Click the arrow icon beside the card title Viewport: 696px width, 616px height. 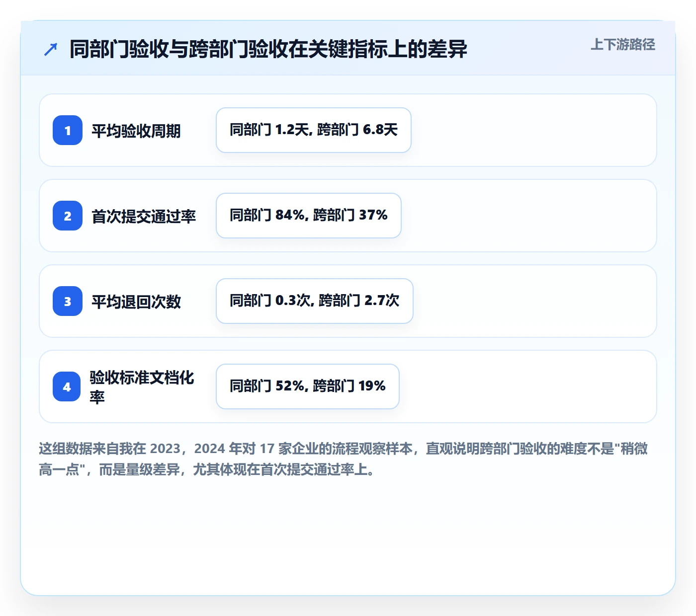coord(51,49)
